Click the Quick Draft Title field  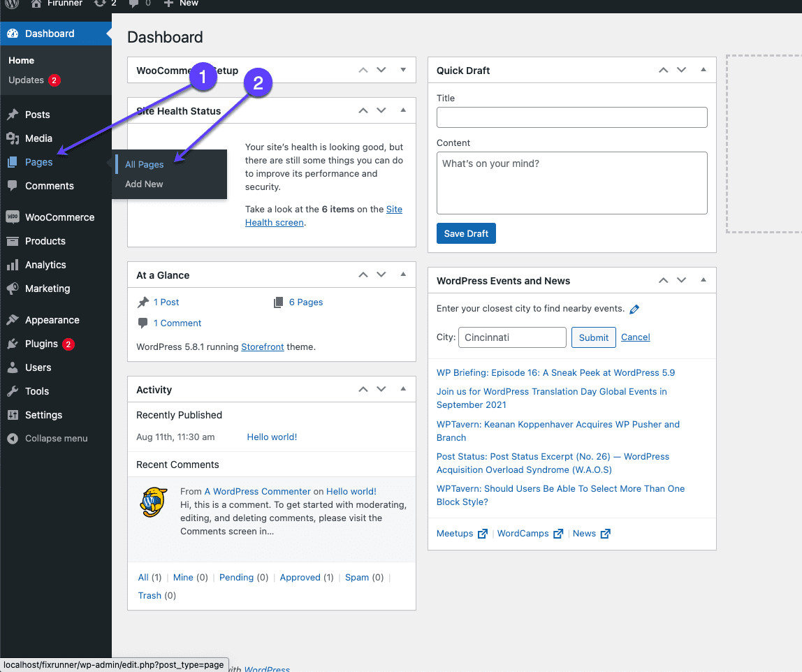point(572,117)
